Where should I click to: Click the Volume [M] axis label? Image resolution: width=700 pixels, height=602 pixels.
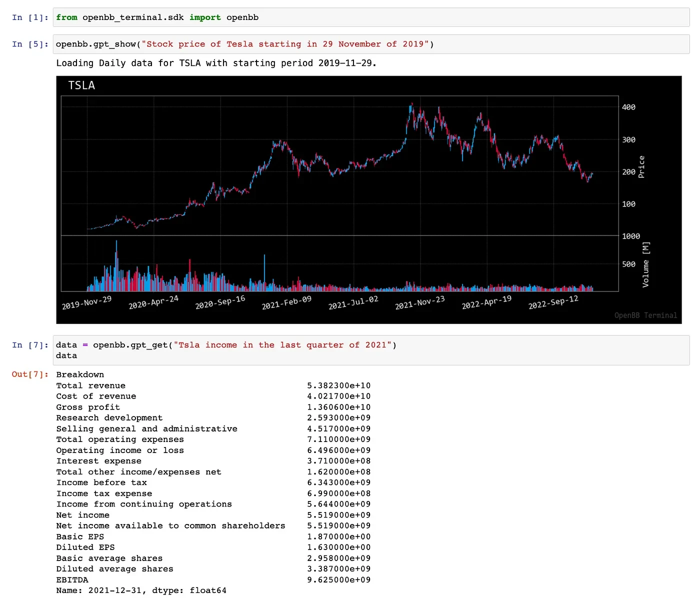(x=645, y=264)
